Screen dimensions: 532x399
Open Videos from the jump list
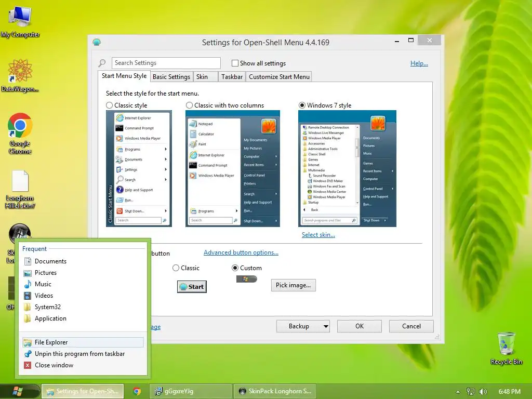tap(44, 296)
